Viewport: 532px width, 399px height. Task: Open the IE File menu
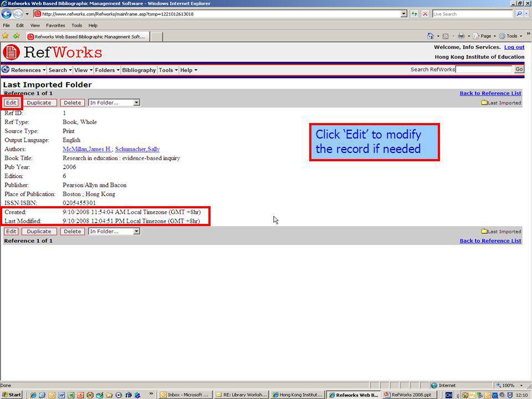6,25
